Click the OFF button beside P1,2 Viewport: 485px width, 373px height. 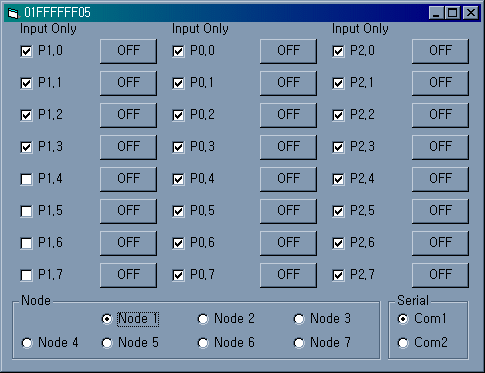point(128,115)
